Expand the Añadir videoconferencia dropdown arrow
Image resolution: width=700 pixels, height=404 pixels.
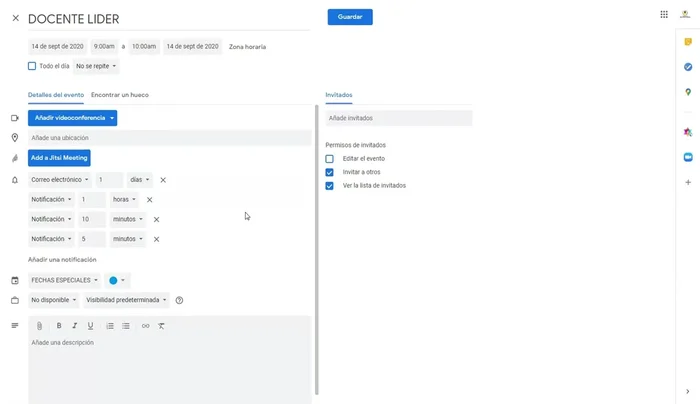click(x=112, y=118)
